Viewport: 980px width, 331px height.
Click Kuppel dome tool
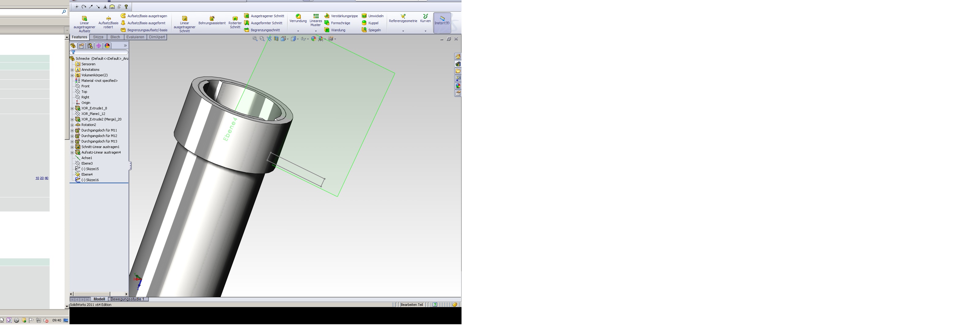370,23
